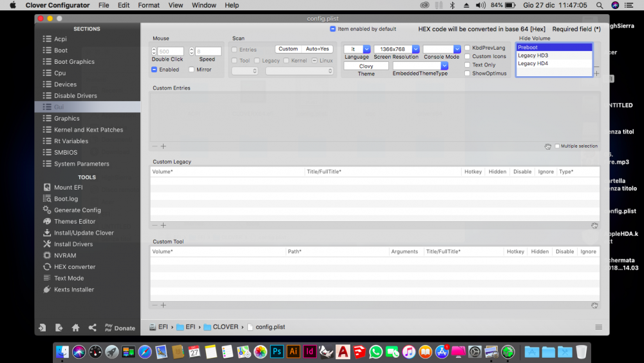The image size is (644, 363).
Task: Open Install/Update Clover tool
Action: click(84, 233)
